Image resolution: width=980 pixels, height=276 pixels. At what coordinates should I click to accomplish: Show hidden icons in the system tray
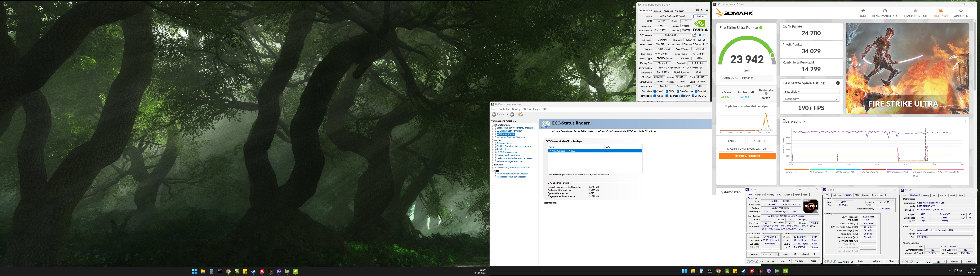tap(950, 271)
